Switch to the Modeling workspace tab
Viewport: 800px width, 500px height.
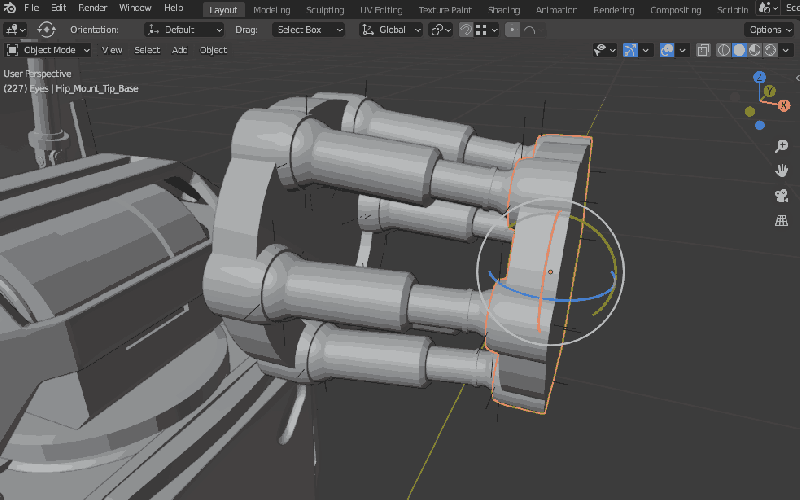click(x=271, y=10)
